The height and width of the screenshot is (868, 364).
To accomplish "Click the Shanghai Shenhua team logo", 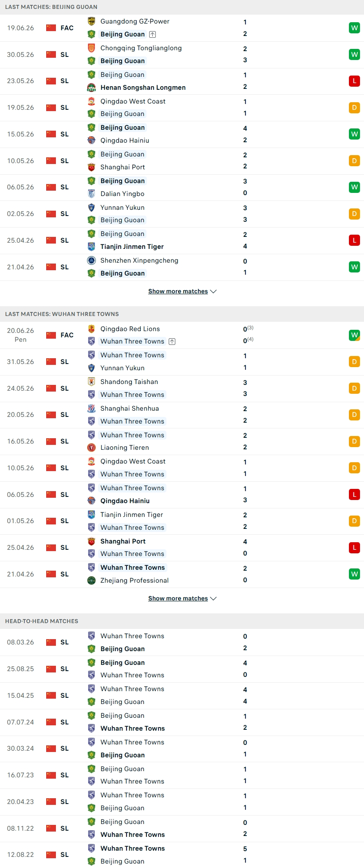I will point(91,408).
